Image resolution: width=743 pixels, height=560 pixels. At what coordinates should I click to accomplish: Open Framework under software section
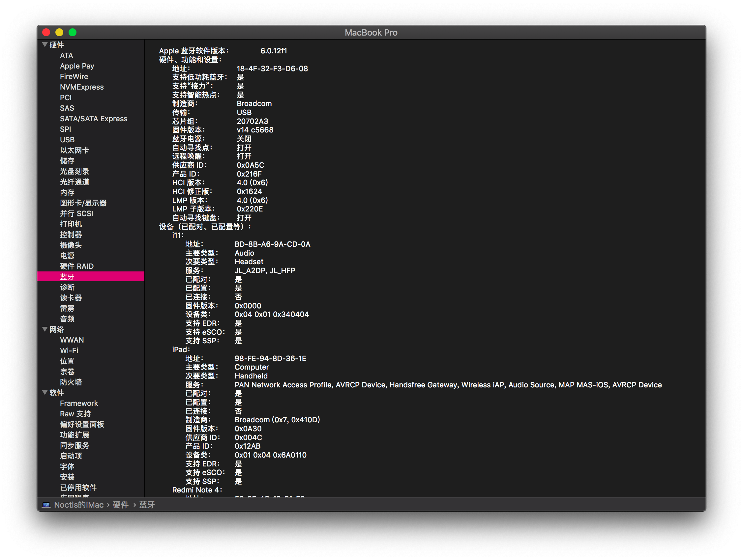[79, 403]
